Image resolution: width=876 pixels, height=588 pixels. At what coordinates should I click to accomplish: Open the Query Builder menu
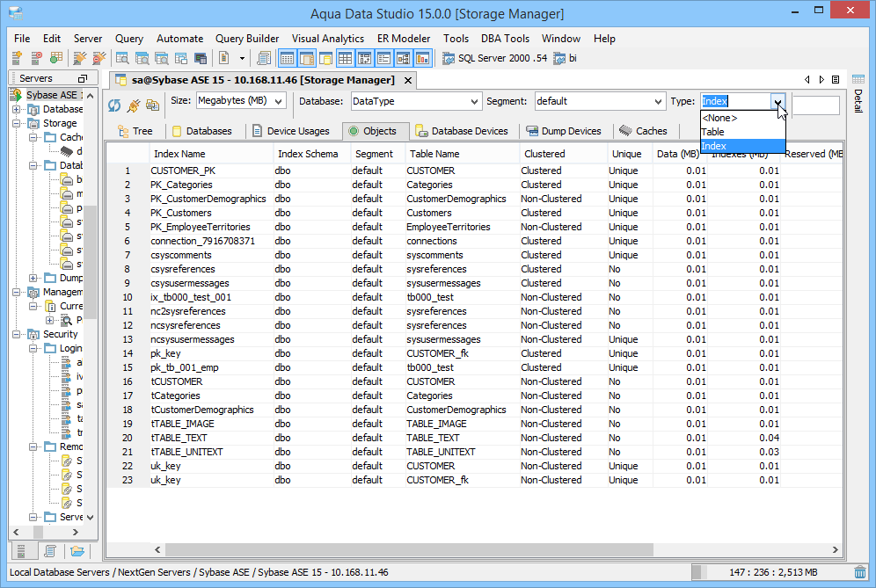247,39
